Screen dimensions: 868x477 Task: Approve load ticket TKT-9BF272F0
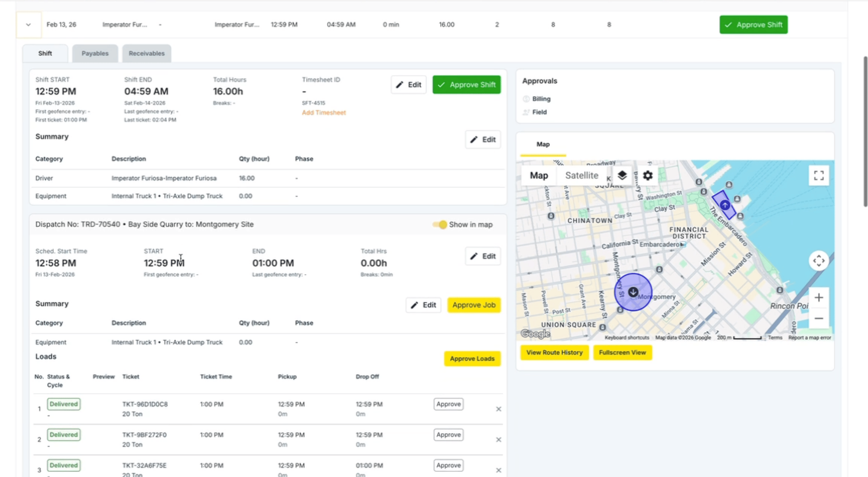pyautogui.click(x=448, y=435)
